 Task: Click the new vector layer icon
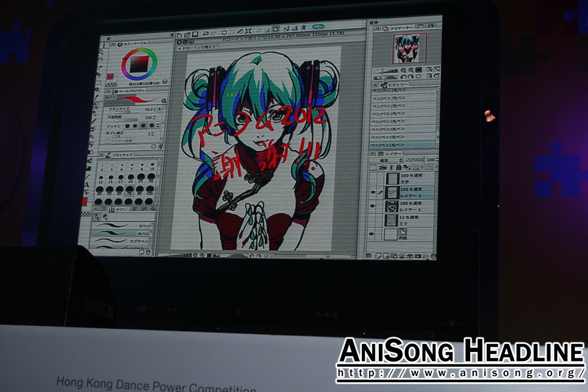[386, 256]
